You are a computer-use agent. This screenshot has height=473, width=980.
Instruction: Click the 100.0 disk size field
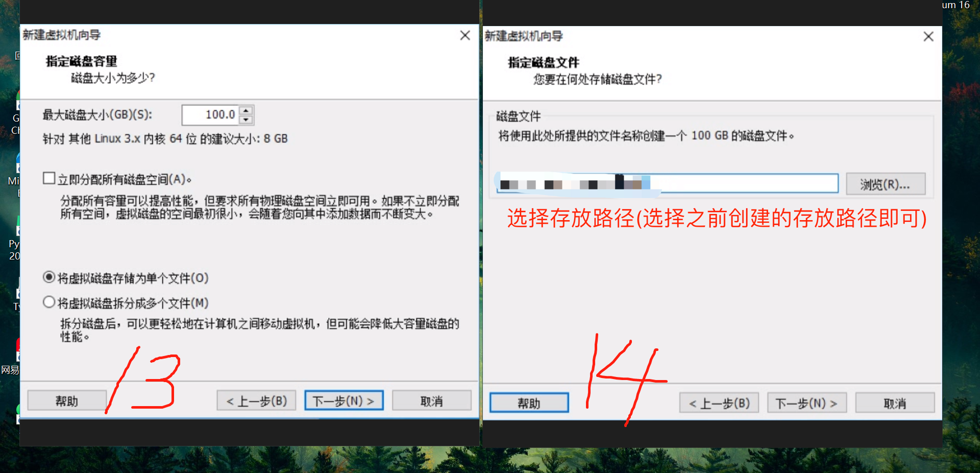point(211,115)
